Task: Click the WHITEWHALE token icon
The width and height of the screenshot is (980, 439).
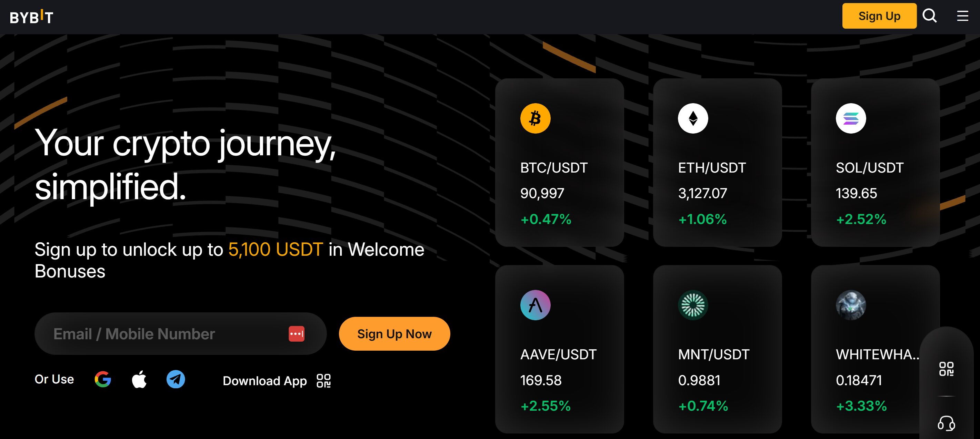Action: [851, 305]
